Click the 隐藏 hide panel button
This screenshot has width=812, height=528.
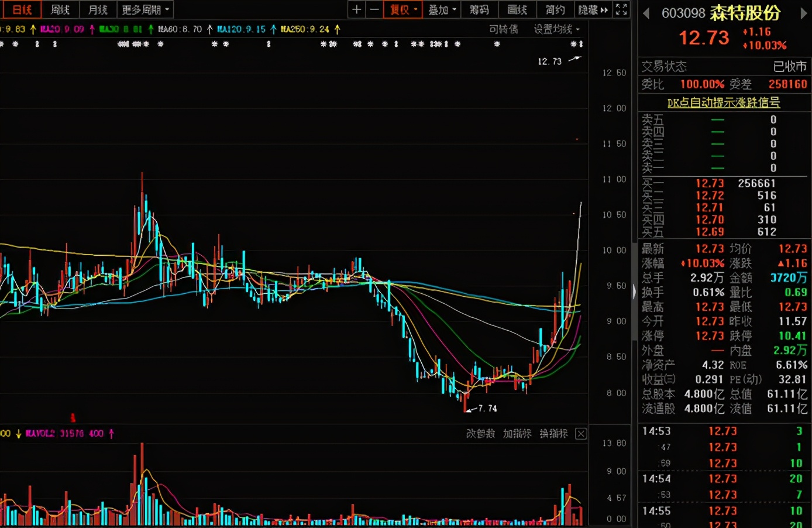pos(593,9)
